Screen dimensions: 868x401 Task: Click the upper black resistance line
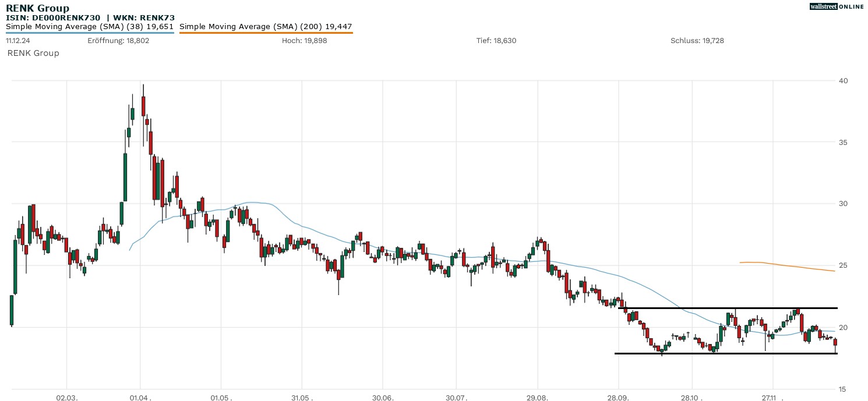coord(728,308)
